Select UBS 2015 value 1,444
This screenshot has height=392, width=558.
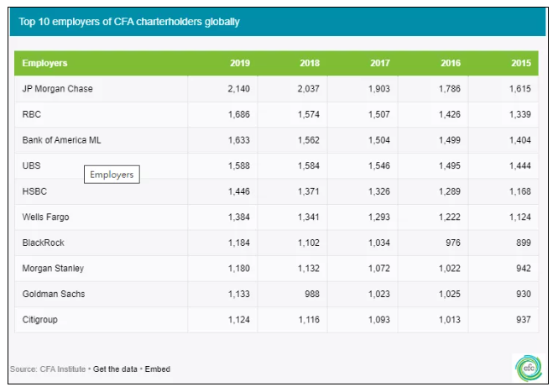coord(520,165)
